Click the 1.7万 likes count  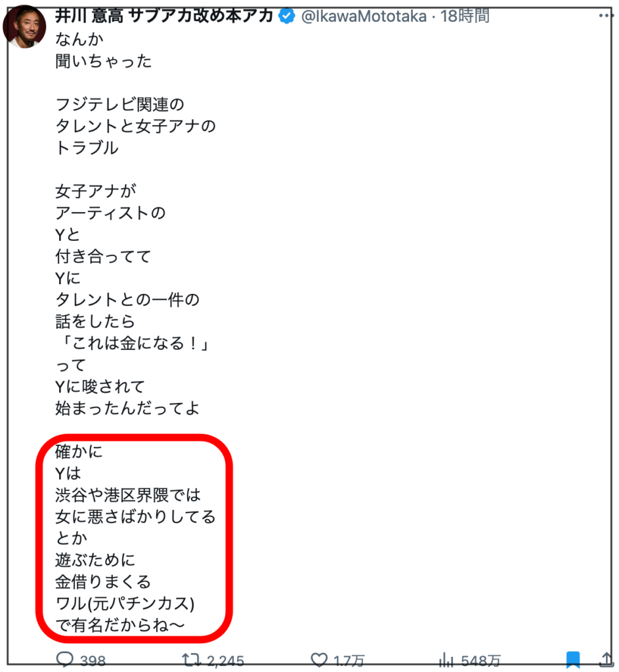[349, 661]
